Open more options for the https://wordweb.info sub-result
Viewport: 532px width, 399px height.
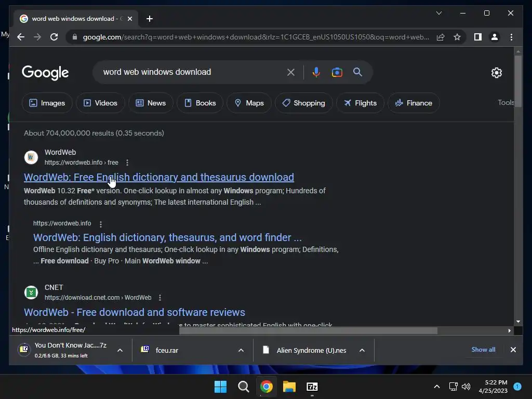(101, 224)
